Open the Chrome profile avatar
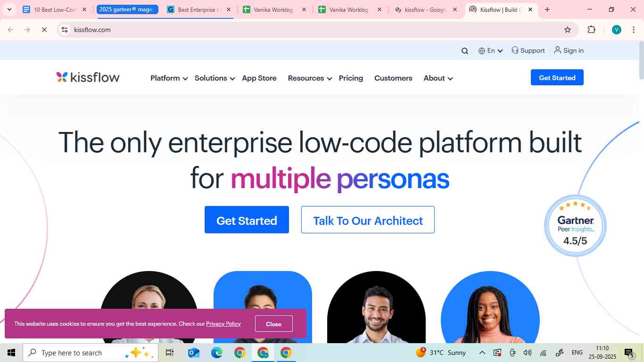Screen dimensions: 644x362 click(617, 30)
